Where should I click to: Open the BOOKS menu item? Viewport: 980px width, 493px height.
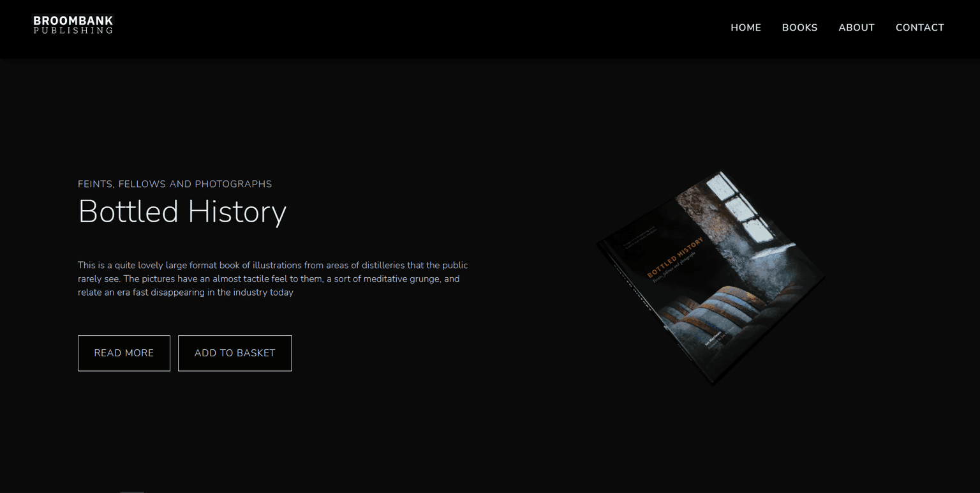pos(799,27)
